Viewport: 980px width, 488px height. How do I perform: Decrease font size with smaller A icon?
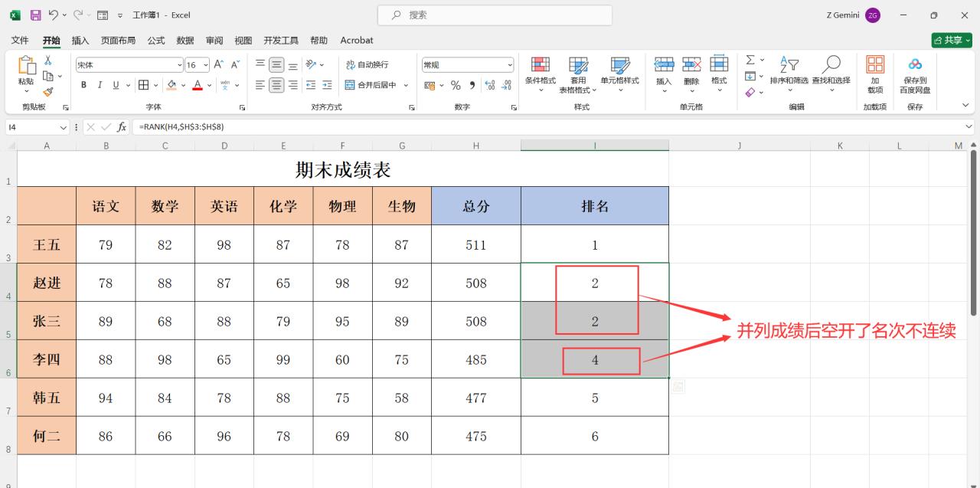click(x=236, y=65)
